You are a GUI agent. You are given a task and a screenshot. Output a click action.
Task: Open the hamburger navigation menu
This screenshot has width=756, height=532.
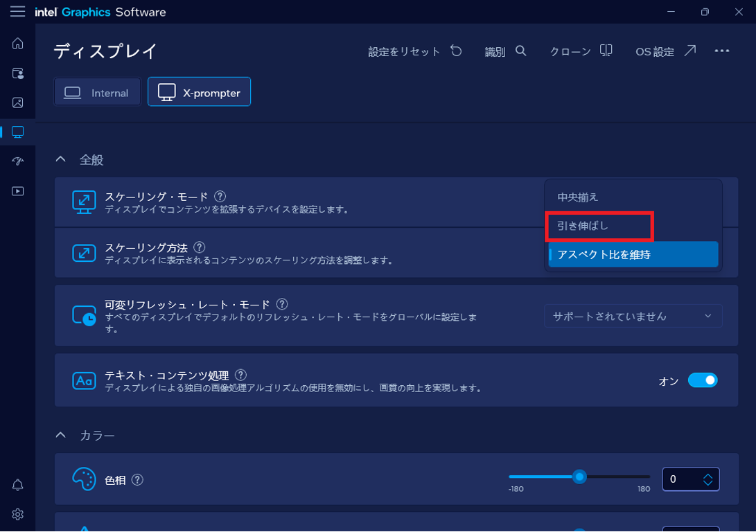pos(17,12)
